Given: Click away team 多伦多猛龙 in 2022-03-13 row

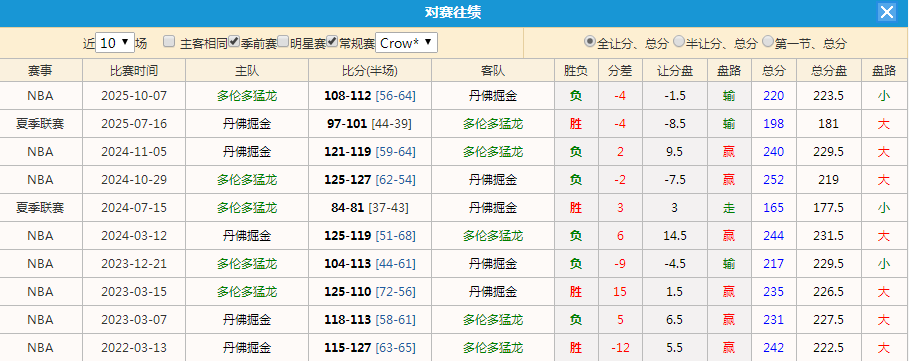Looking at the screenshot, I should pos(493,348).
